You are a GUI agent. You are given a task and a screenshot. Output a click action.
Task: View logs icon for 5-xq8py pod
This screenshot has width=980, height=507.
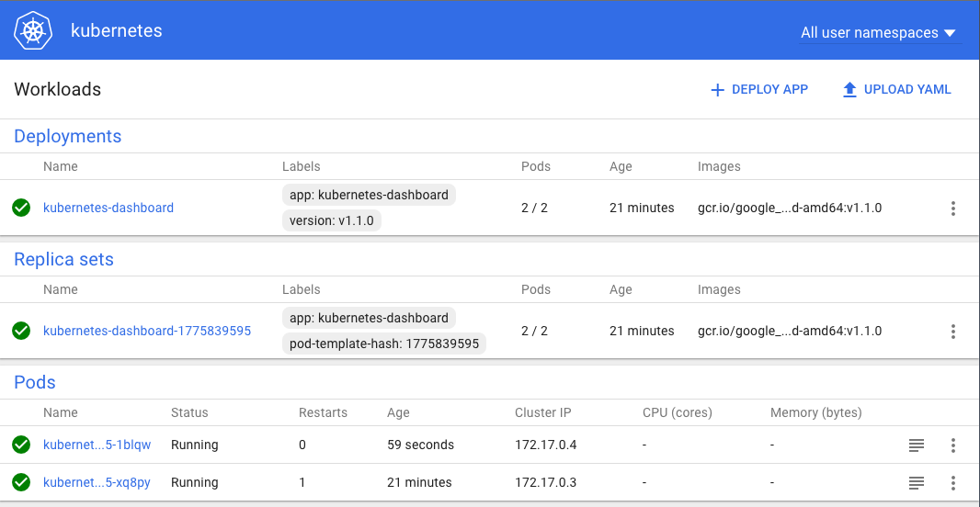[917, 482]
